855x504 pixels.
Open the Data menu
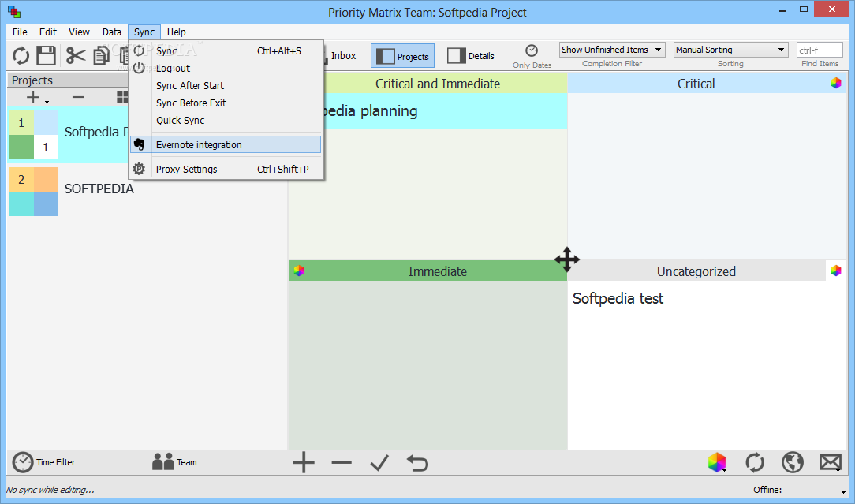pos(112,32)
